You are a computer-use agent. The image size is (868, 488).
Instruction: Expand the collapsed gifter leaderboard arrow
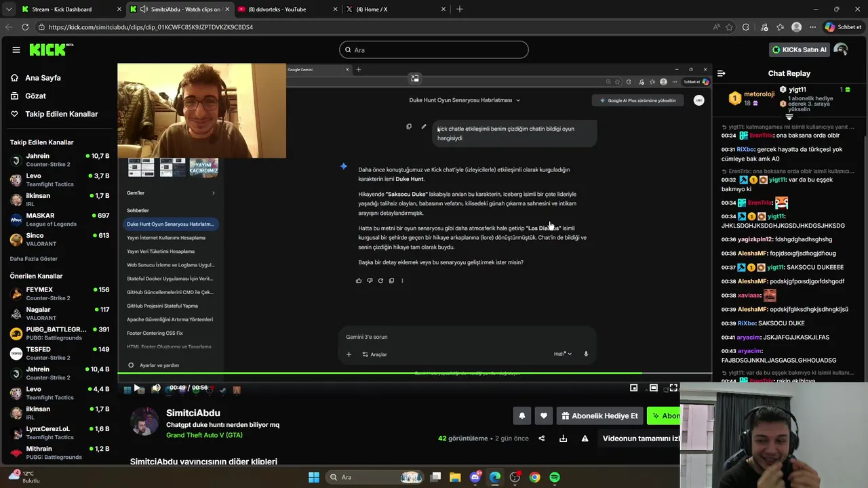coord(789,117)
